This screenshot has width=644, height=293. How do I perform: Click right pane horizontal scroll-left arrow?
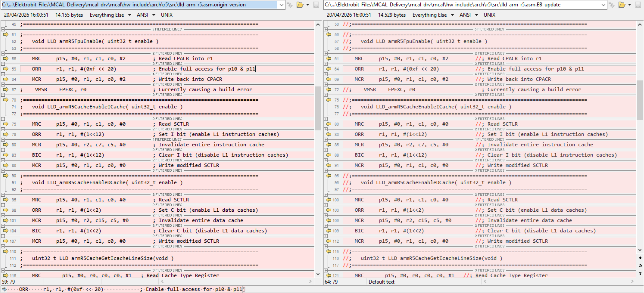coord(485,281)
